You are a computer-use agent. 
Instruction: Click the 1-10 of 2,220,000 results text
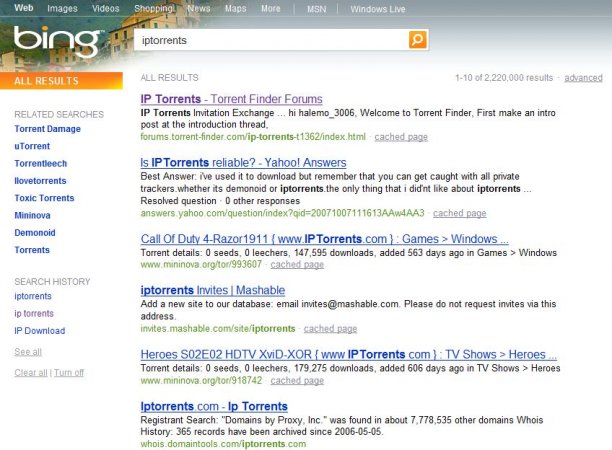click(504, 78)
